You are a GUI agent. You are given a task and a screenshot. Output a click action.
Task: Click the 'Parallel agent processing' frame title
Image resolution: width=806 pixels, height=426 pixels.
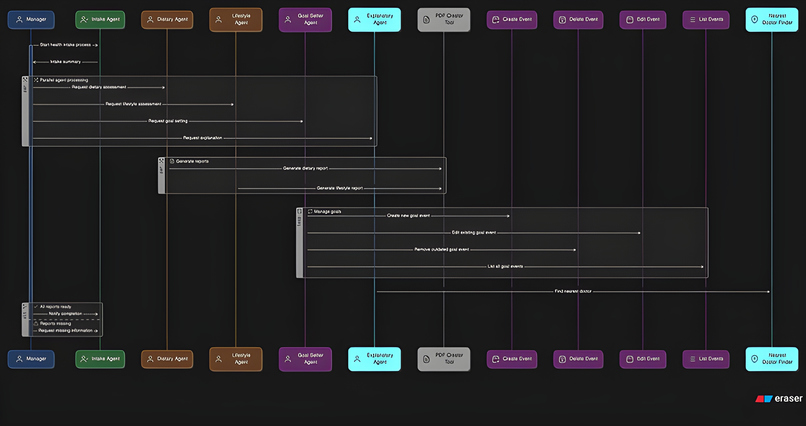point(64,80)
